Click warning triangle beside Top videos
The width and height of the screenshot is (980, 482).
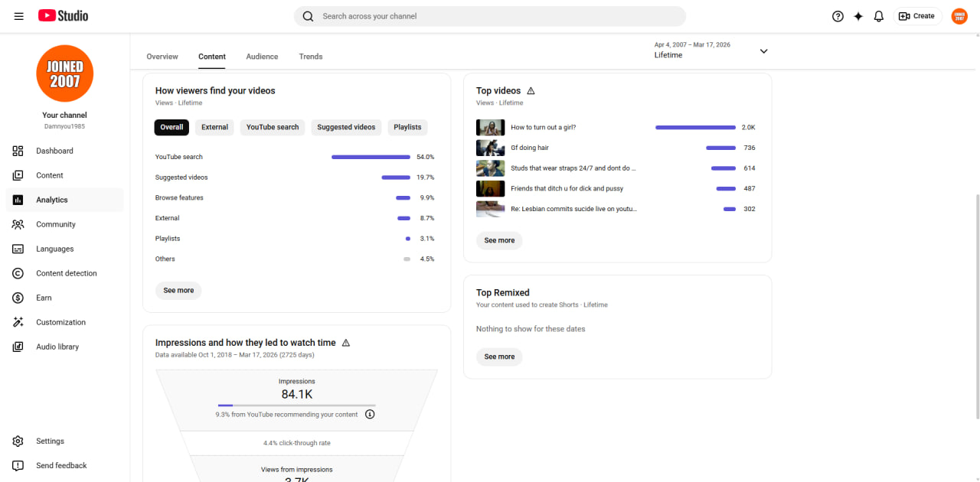[x=531, y=90]
